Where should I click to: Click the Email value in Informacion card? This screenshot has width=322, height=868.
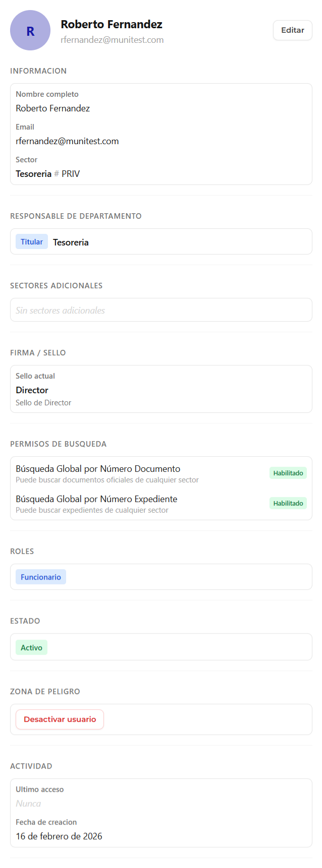point(67,141)
